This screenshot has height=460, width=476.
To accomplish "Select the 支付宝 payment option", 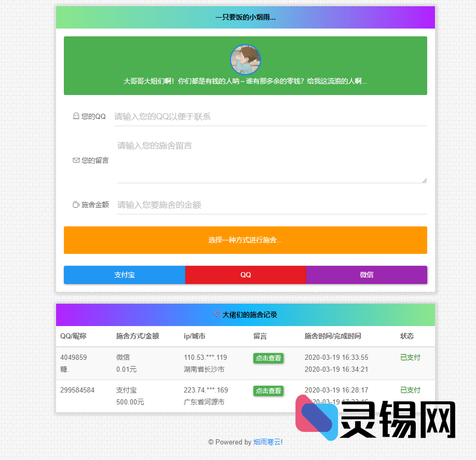I will coord(124,275).
